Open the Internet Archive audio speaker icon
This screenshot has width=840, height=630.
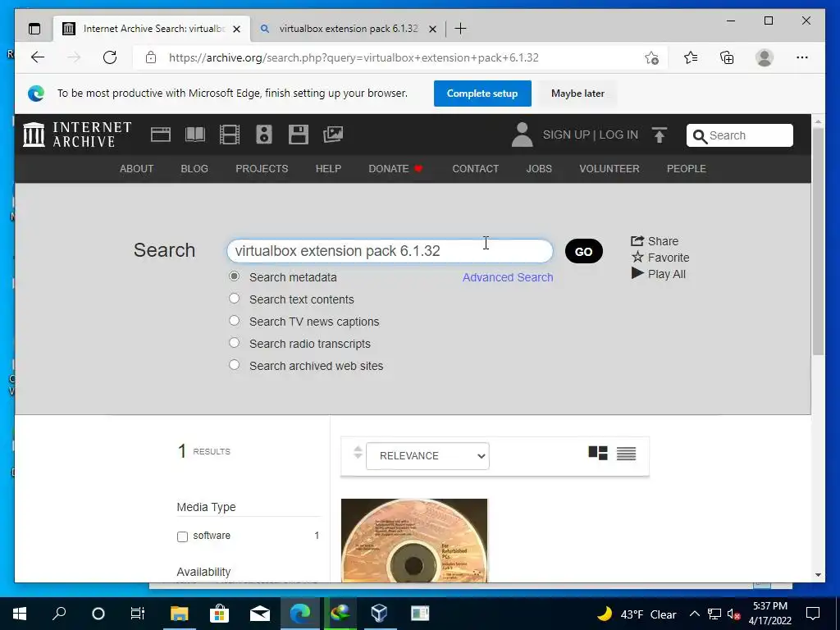tap(264, 135)
